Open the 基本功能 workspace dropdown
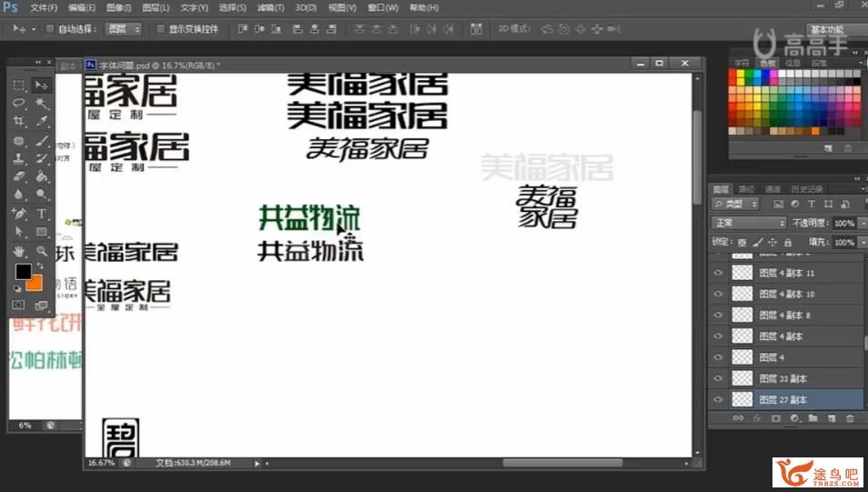The width and height of the screenshot is (868, 492). coord(837,29)
